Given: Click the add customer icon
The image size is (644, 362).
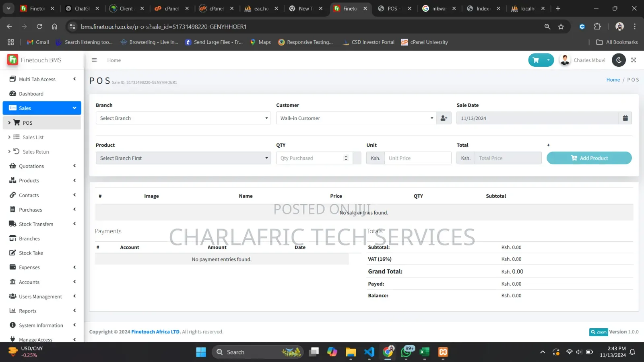Looking at the screenshot, I should (444, 118).
